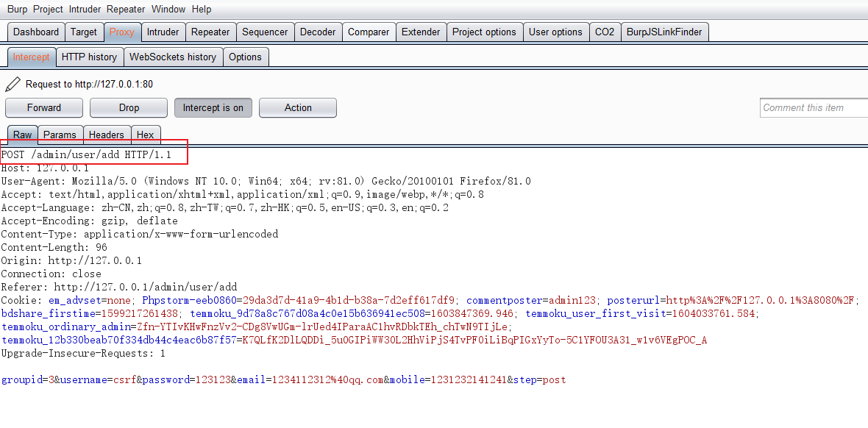Go to the Repeater tool tab
Image resolution: width=868 pixels, height=428 pixels.
pyautogui.click(x=210, y=32)
